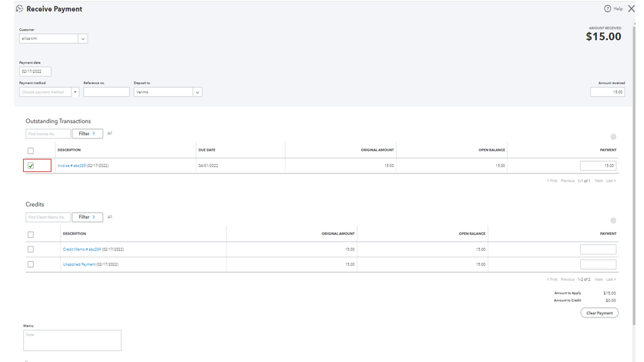This screenshot has height=362, width=644.
Task: Open the Help question mark icon
Action: (x=607, y=9)
